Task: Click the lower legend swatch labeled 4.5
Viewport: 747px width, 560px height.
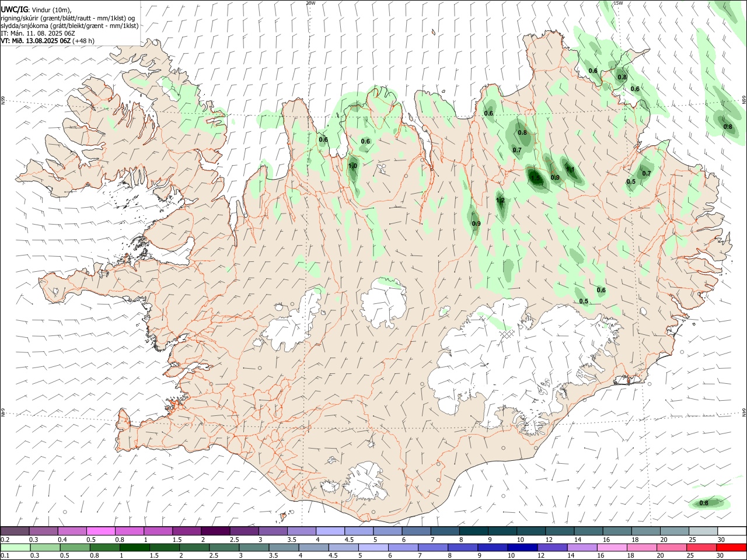Action: (343, 548)
